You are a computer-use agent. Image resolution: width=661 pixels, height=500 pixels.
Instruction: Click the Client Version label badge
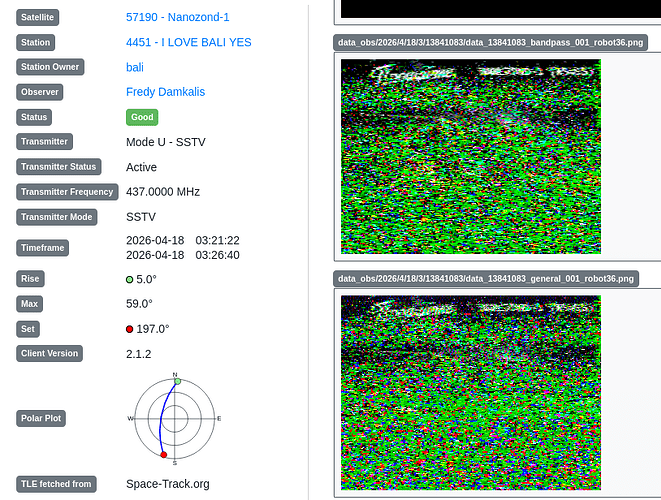pos(49,353)
